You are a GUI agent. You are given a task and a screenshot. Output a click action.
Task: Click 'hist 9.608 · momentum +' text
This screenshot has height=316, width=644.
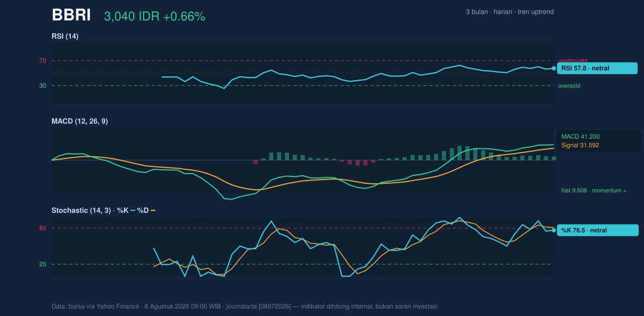[x=594, y=190]
